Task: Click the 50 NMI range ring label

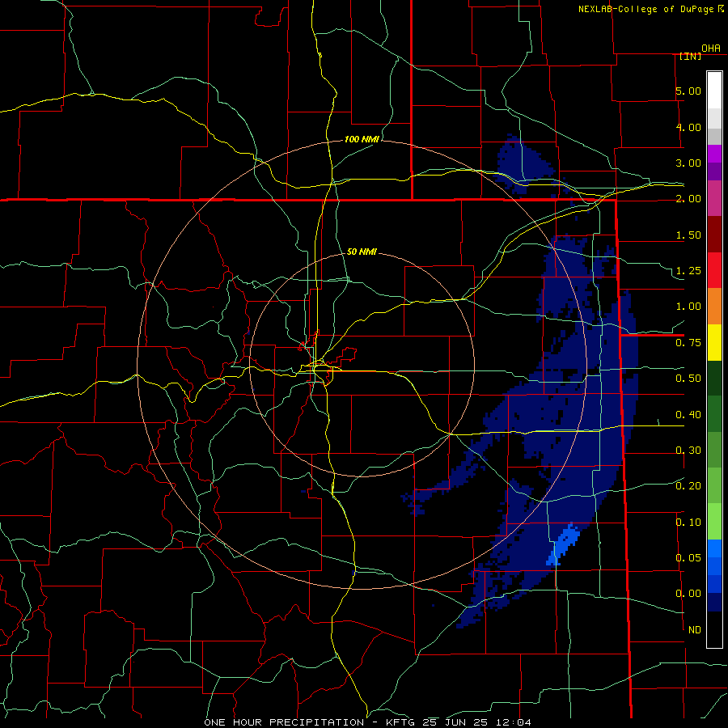Action: coord(362,252)
